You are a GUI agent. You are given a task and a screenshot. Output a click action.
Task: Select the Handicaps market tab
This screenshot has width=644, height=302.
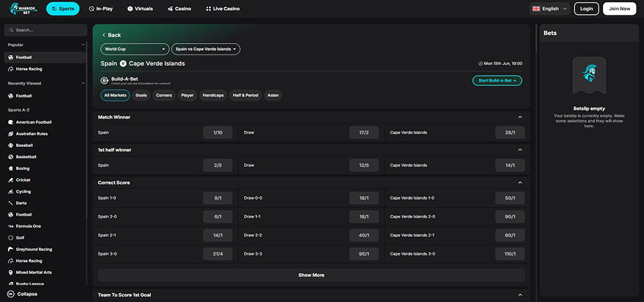click(x=213, y=95)
